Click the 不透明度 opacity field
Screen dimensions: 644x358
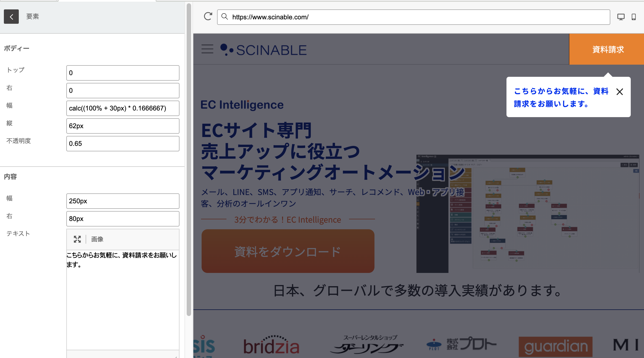click(123, 144)
